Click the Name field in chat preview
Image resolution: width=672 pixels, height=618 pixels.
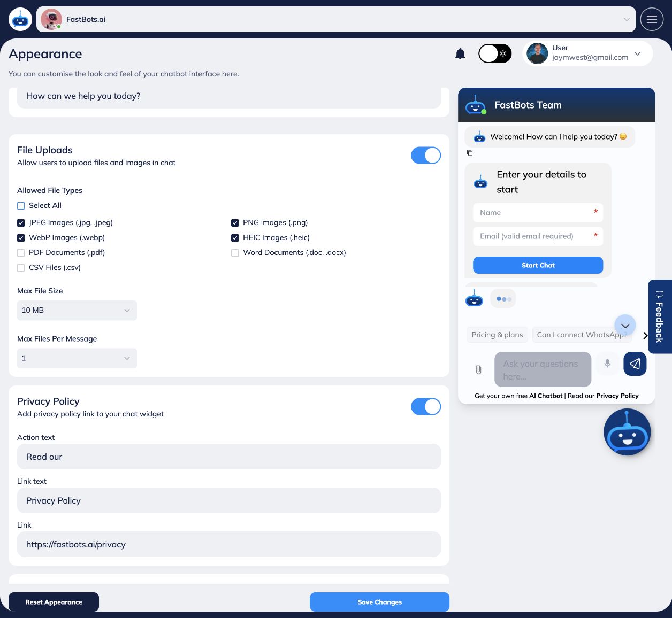pos(538,213)
